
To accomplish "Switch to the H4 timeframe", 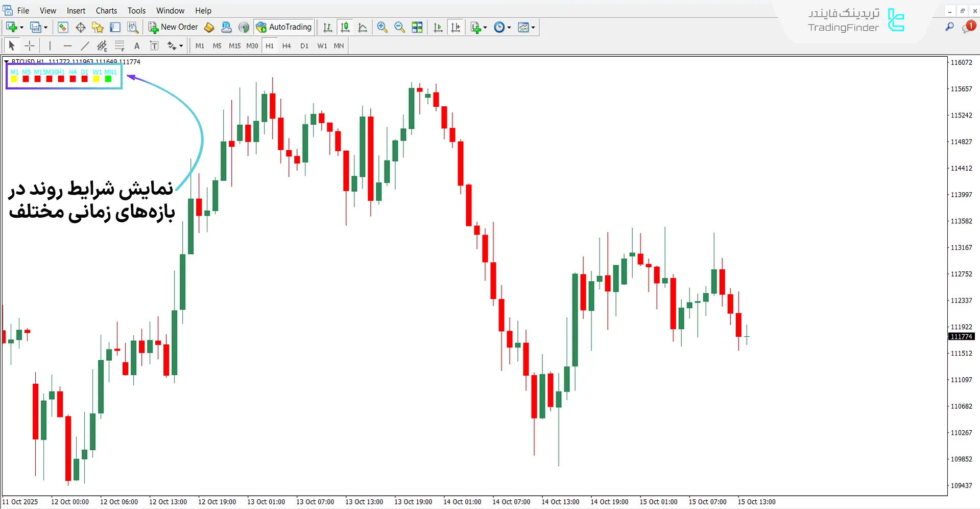I will click(286, 46).
